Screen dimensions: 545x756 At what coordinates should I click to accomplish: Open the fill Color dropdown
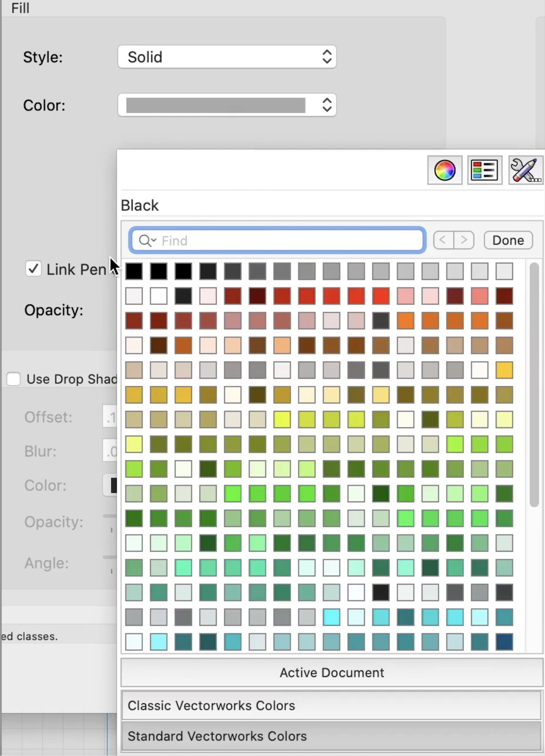tap(227, 105)
